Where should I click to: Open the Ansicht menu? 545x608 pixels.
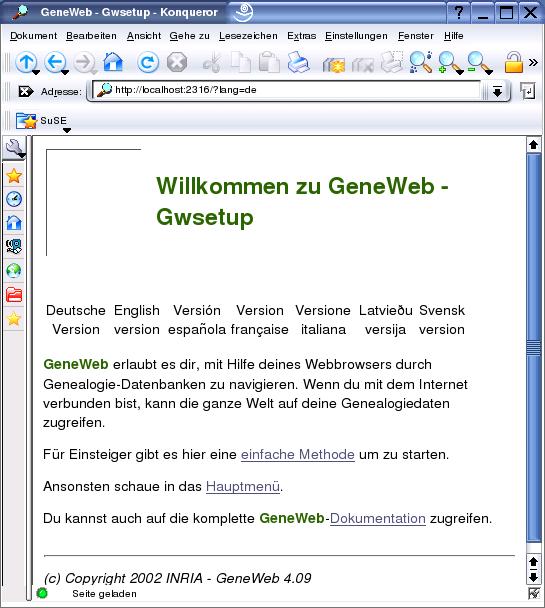click(x=144, y=36)
